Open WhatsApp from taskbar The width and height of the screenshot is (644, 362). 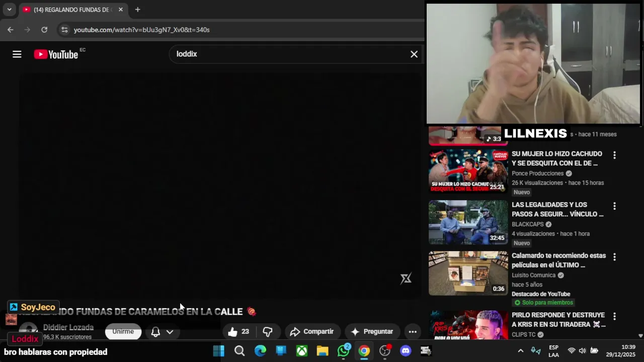(x=344, y=351)
